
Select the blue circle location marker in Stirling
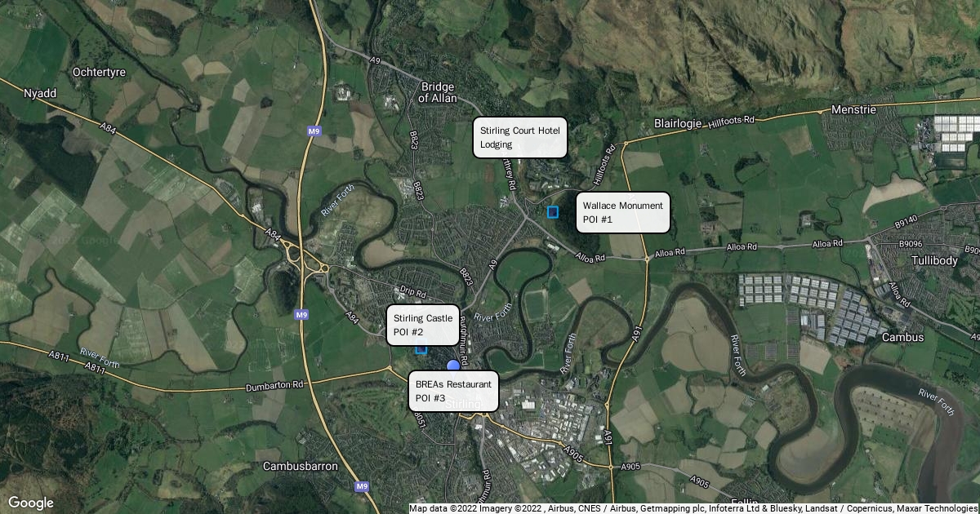pos(453,366)
